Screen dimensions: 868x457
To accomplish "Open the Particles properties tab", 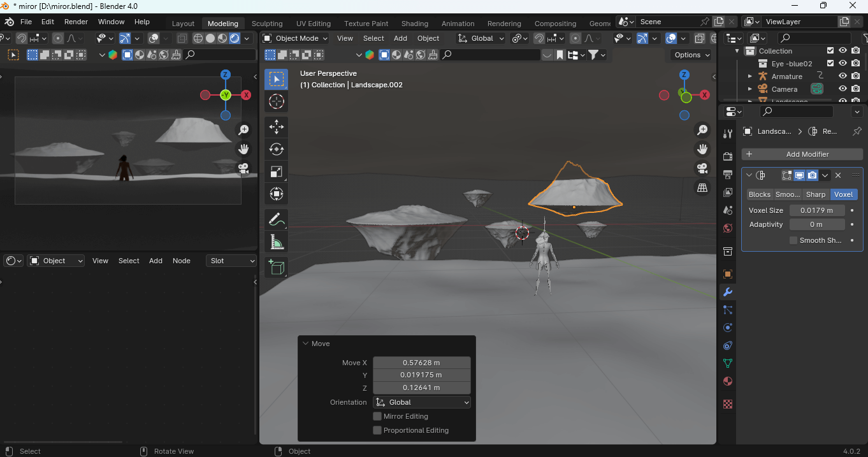I will 728,310.
